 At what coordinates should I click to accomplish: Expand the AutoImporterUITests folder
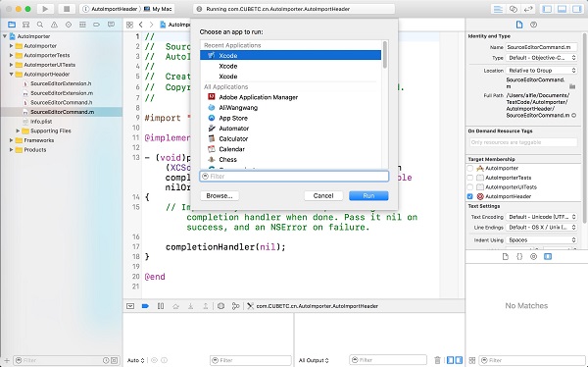tap(11, 65)
